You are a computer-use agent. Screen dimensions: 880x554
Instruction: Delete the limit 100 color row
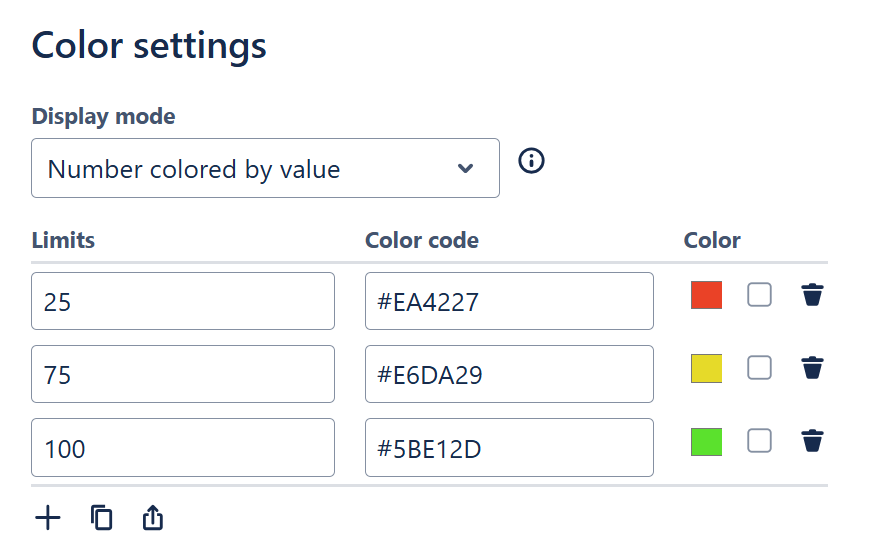point(812,441)
